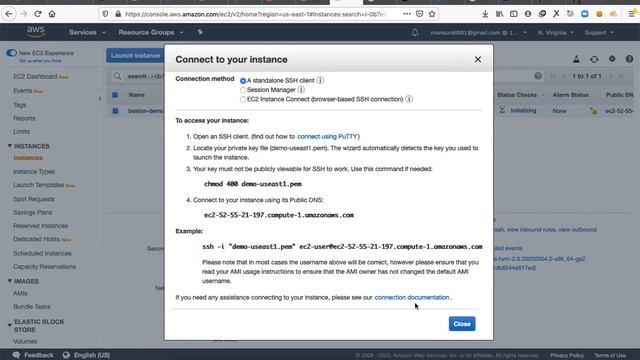
Task: Click the alarm status icon in instance row
Action: point(593,111)
